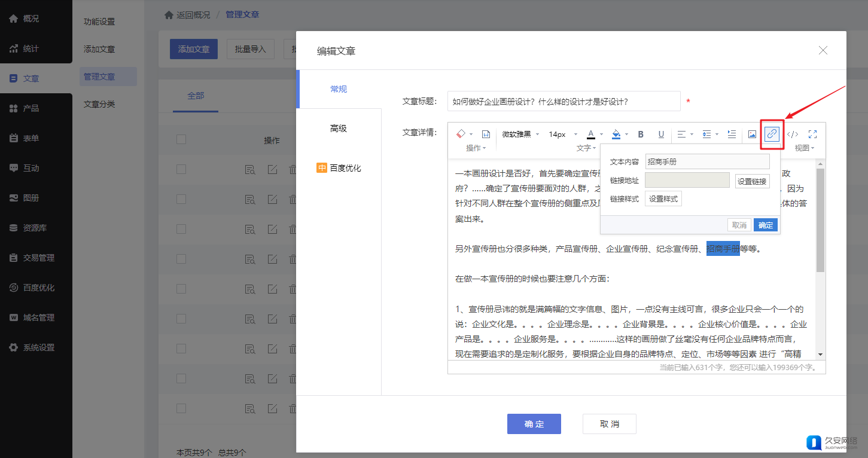Select the 全部 tab in article list
Viewport: 868px width, 458px height.
tap(196, 96)
